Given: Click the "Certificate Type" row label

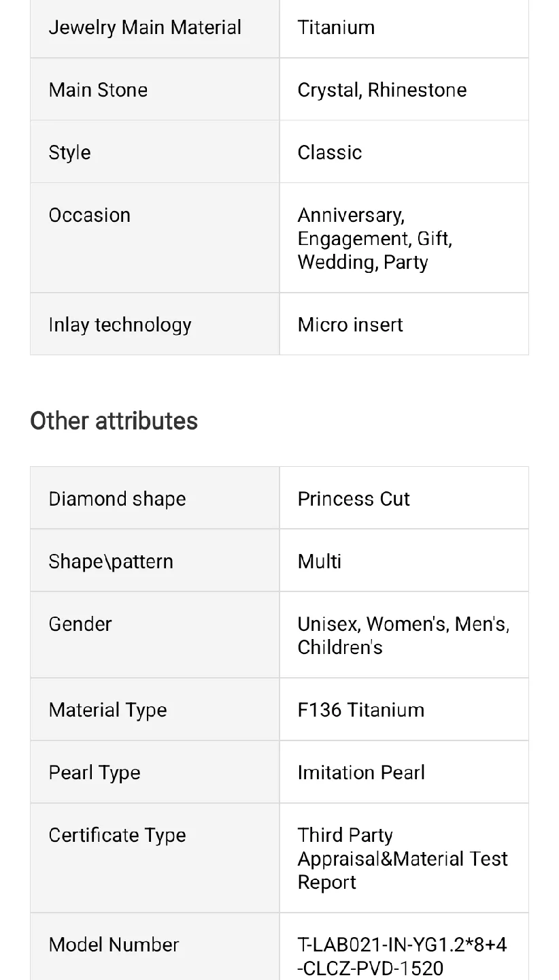Looking at the screenshot, I should 117,835.
